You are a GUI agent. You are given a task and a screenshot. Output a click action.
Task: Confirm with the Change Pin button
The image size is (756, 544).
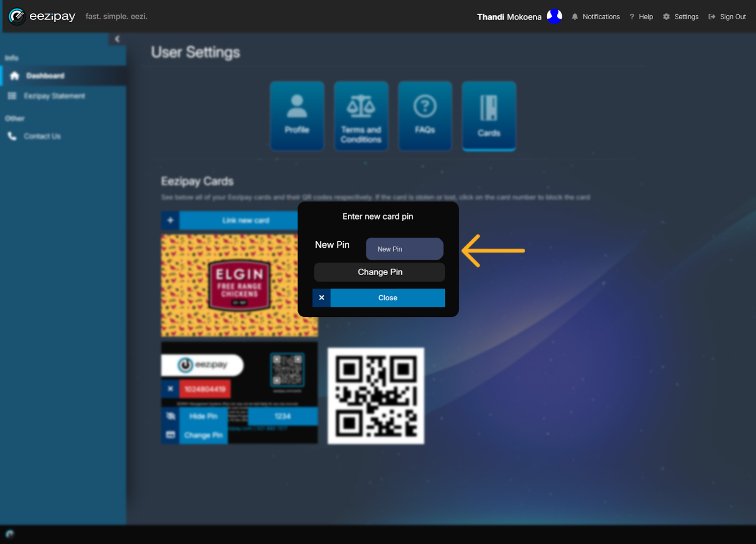tap(380, 272)
